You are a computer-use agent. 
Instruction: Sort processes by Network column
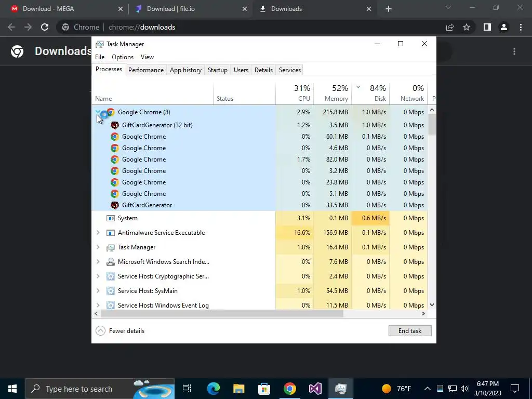coord(408,93)
